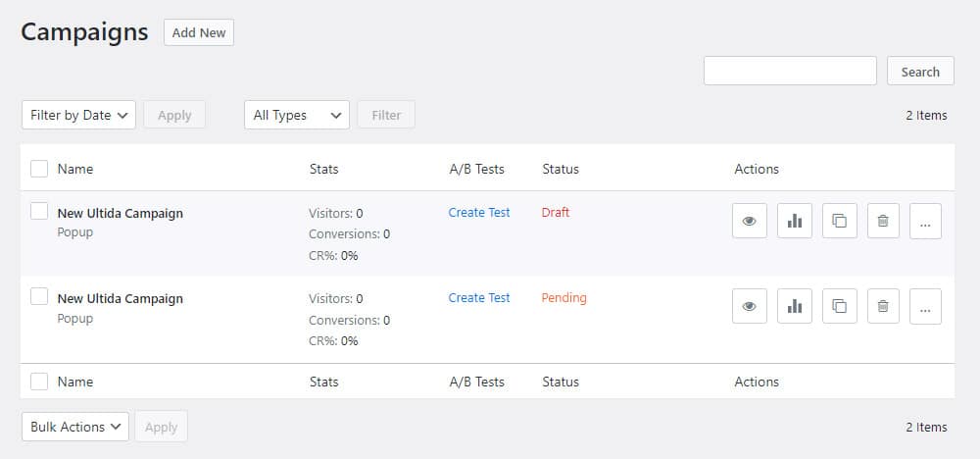Duplicate the Pending campaign
980x459 pixels.
click(840, 306)
